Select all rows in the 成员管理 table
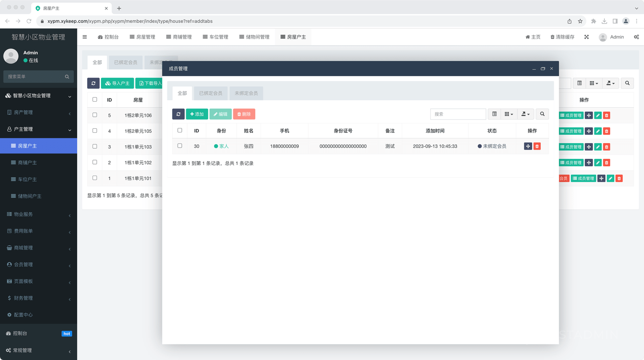 [x=180, y=130]
